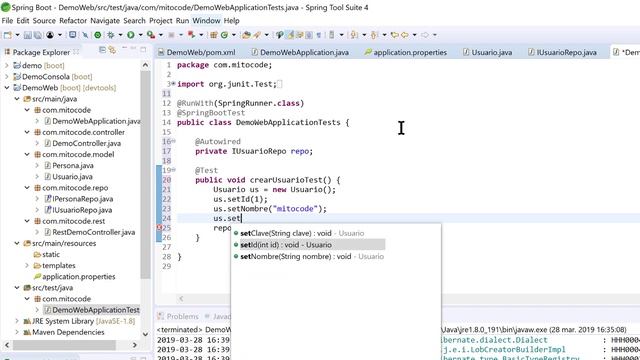Click Package Explorer vertical scrollbar
The height and width of the screenshot is (360, 640).
pos(145,175)
